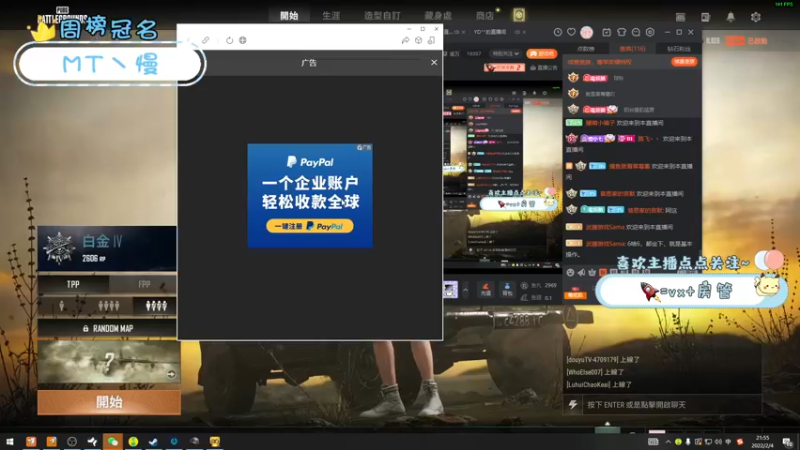800x450 pixels.
Task: Click the PUBG news icon left of bell
Action: coord(706,17)
